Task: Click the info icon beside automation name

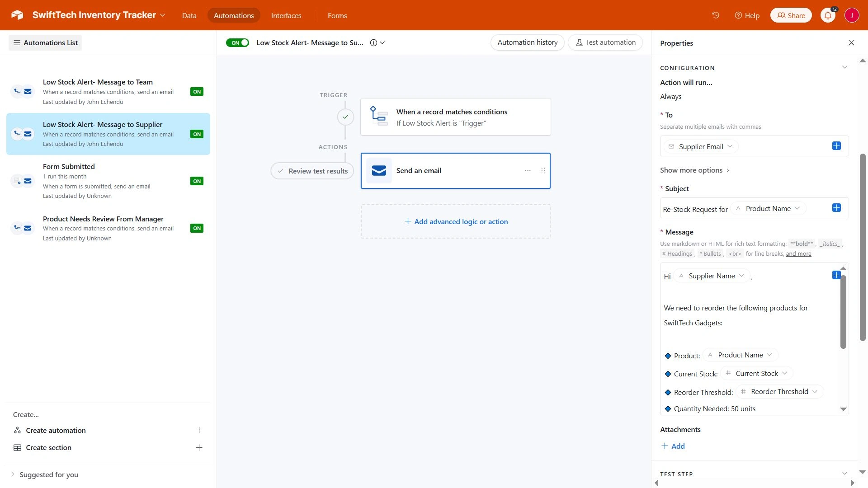Action: pyautogui.click(x=373, y=43)
